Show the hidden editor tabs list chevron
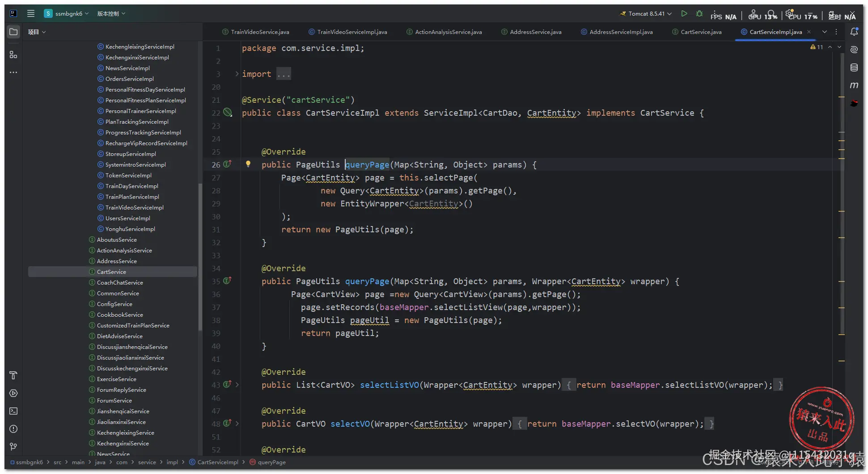 [825, 32]
